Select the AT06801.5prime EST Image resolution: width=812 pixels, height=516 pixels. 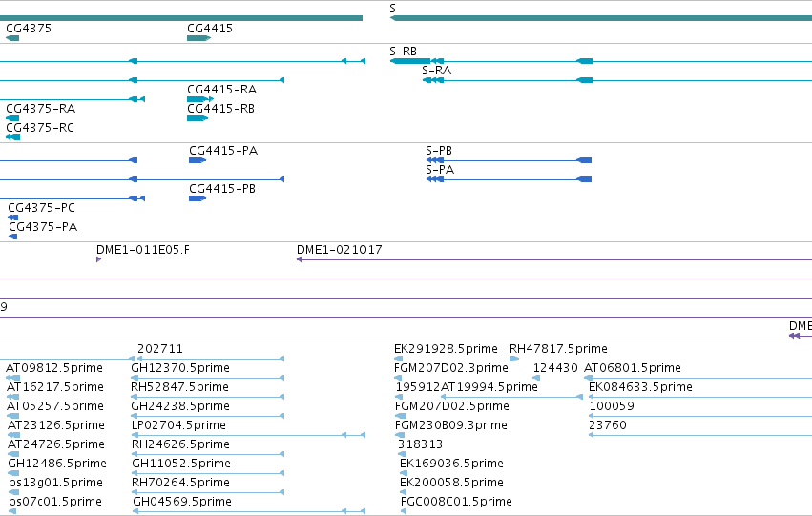pyautogui.click(x=633, y=368)
